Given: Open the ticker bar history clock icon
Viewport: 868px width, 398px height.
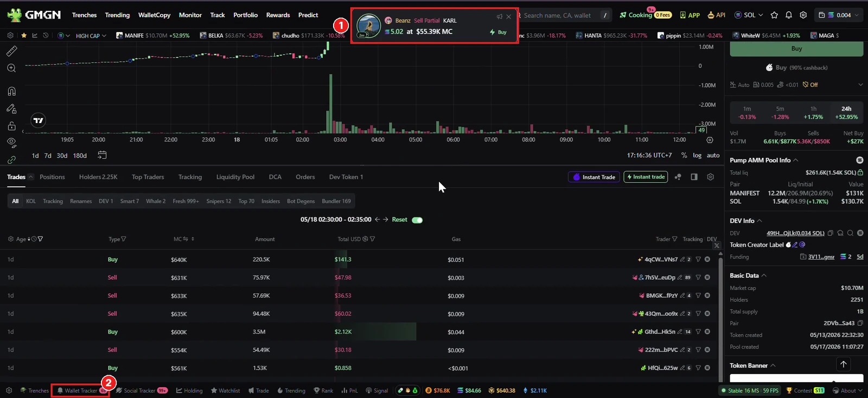Looking at the screenshot, I should click(46, 35).
